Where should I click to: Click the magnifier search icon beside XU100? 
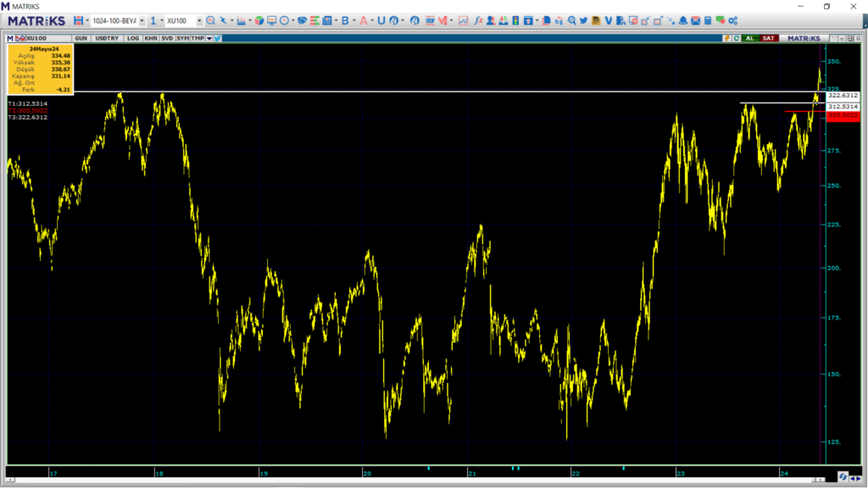[x=210, y=20]
